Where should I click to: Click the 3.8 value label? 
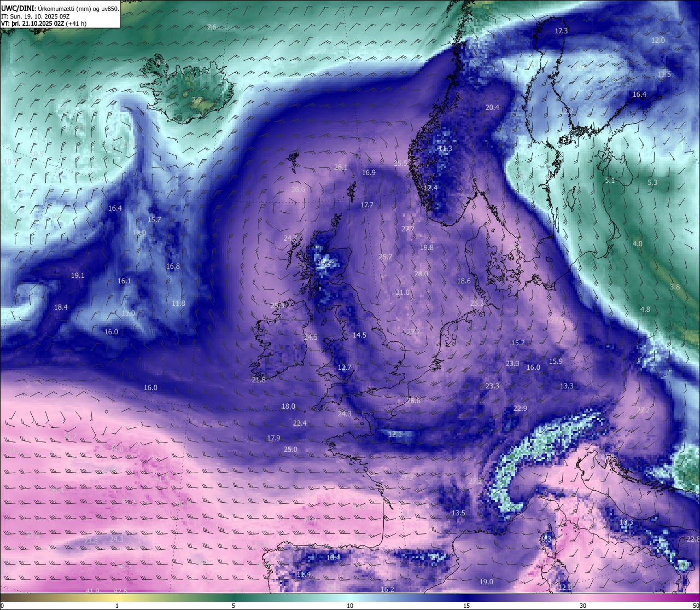point(675,287)
